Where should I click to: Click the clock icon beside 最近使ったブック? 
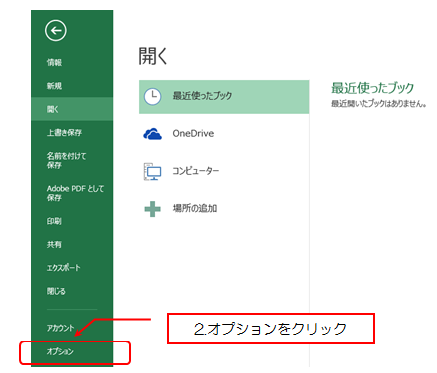[x=152, y=96]
